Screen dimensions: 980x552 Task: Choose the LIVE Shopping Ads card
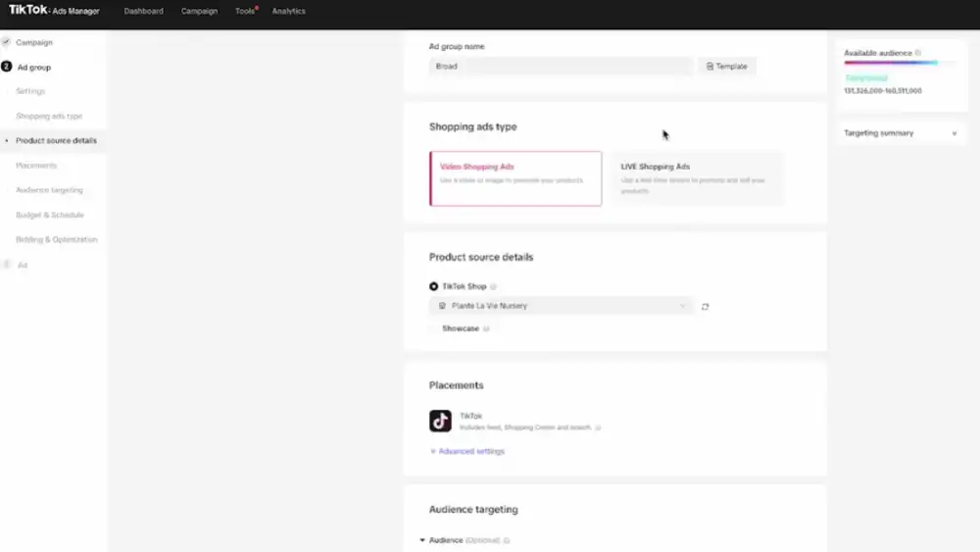(x=697, y=178)
